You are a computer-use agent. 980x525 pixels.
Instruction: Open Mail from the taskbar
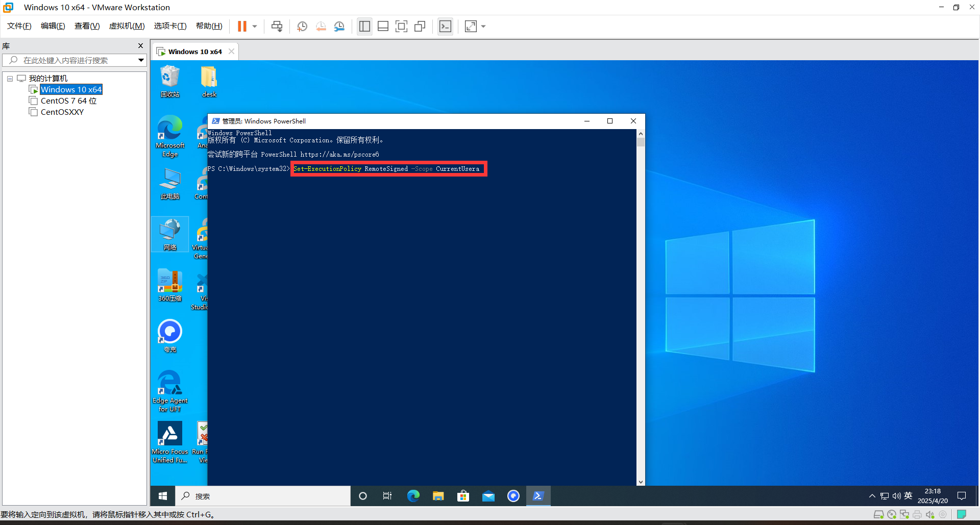[x=488, y=496]
